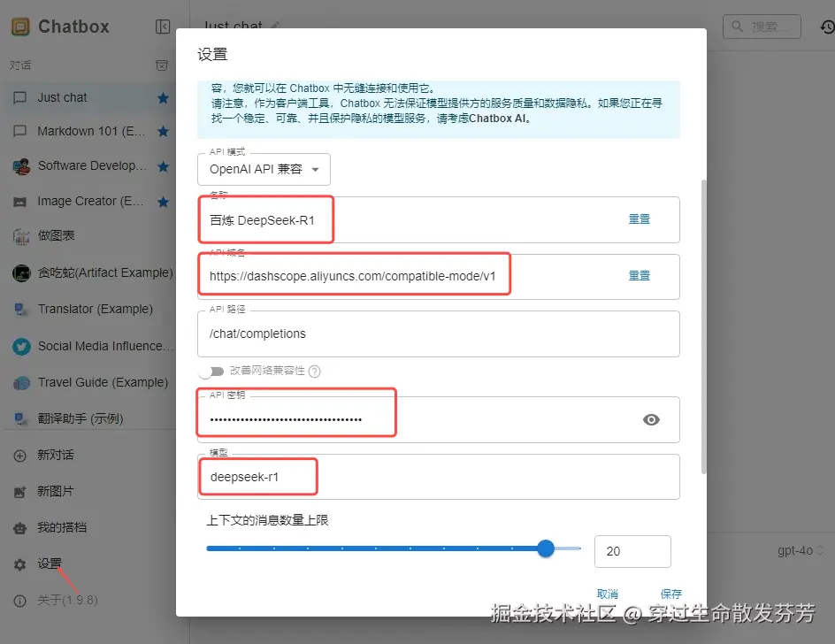Click the info icon beside 关于
The width and height of the screenshot is (835, 644).
19,601
